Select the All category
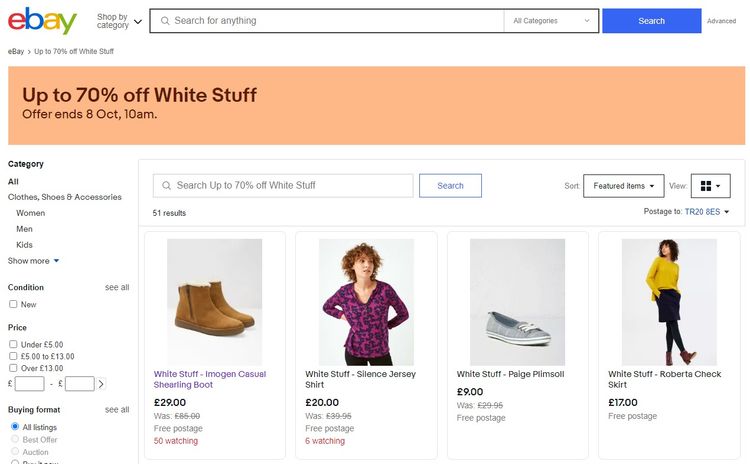Viewport: 750px width, 464px height. click(x=13, y=182)
